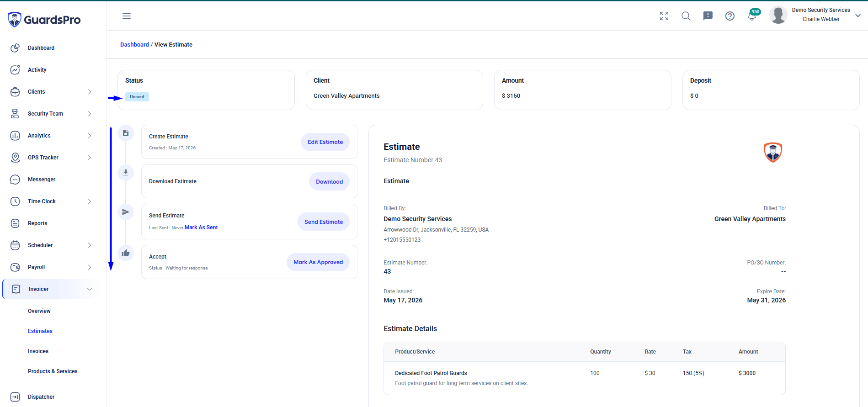Image resolution: width=868 pixels, height=407 pixels.
Task: Click the Accept thumbs-up step icon
Action: click(126, 253)
